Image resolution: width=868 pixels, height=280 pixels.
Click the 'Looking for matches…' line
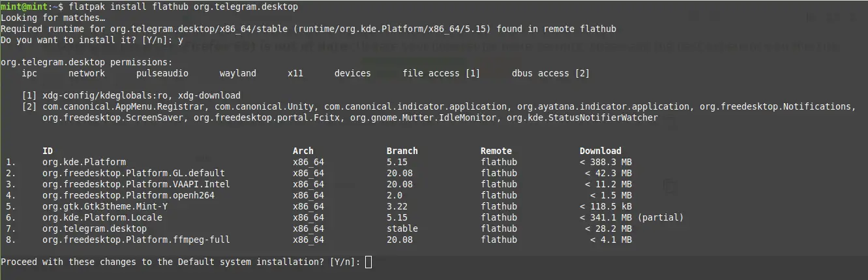[x=53, y=18]
